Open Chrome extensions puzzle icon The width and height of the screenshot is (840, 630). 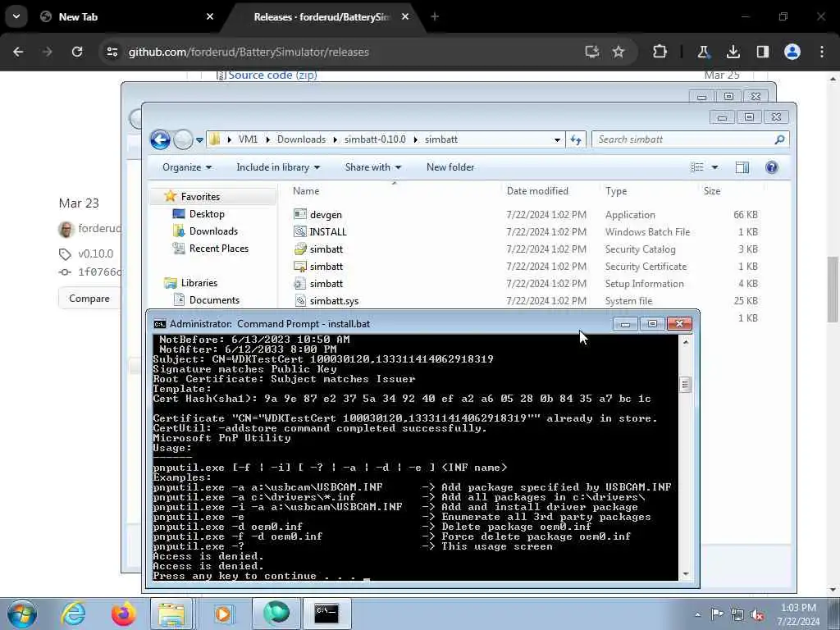(660, 52)
